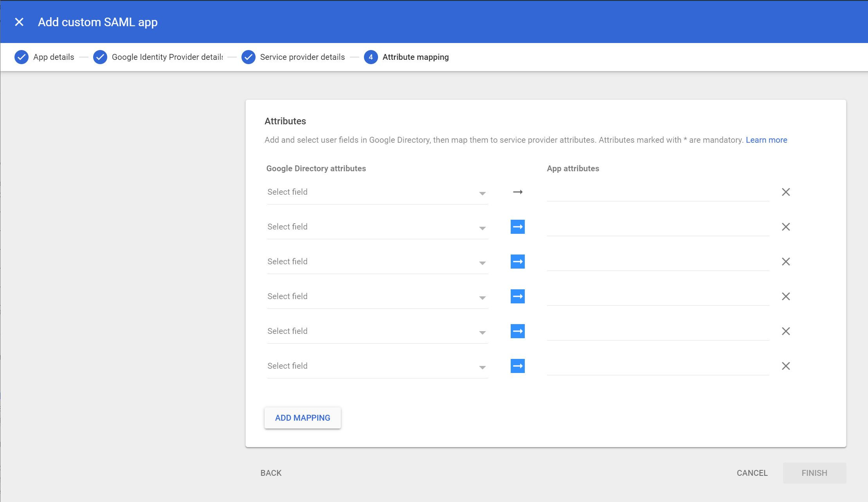Image resolution: width=868 pixels, height=502 pixels.
Task: Open the first Select field dropdown
Action: point(377,192)
